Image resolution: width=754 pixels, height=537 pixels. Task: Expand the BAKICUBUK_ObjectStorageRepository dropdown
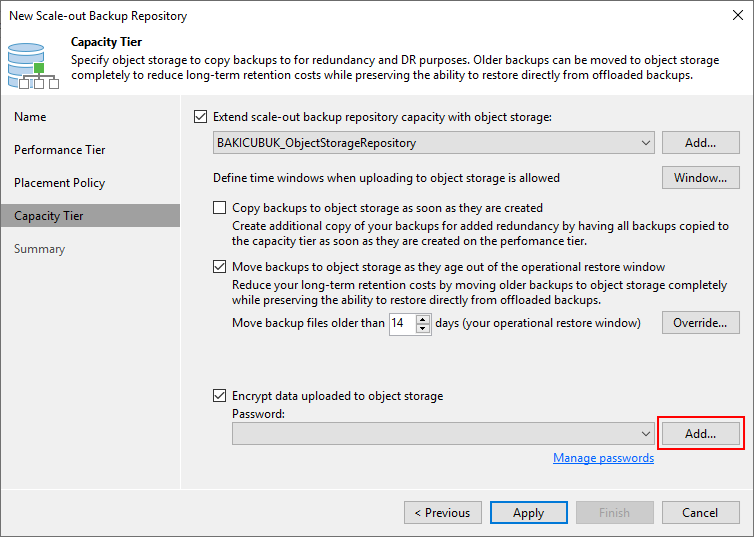click(x=433, y=143)
